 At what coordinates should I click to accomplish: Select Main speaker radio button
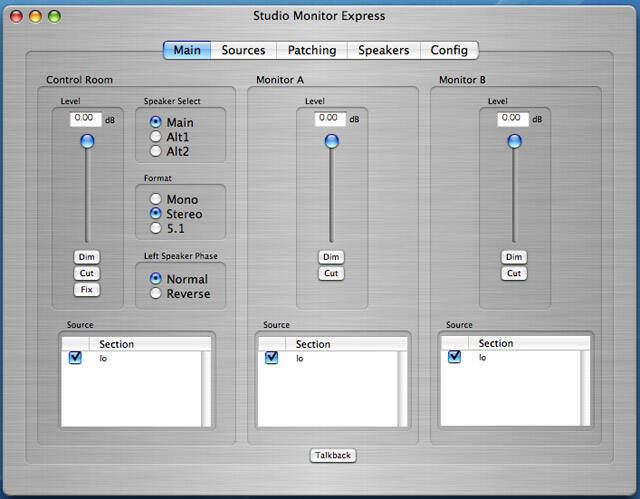(156, 122)
